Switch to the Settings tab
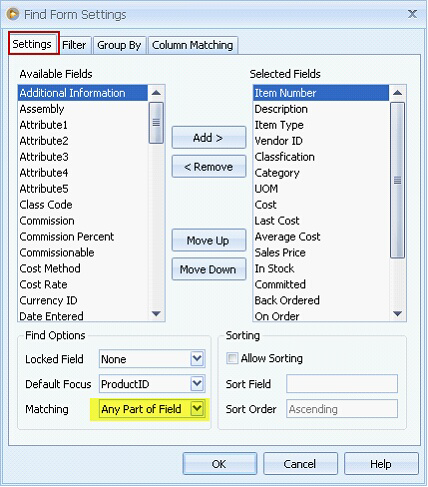Image resolution: width=428 pixels, height=487 pixels. [x=34, y=43]
